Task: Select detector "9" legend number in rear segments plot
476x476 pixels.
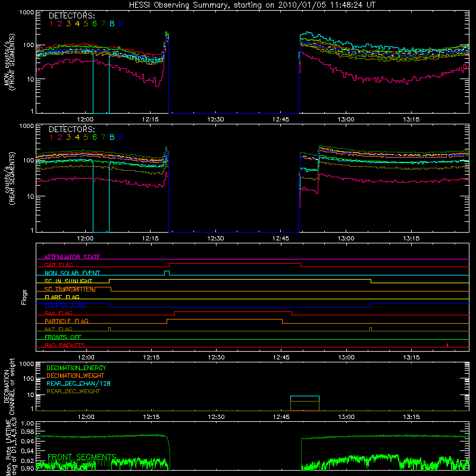Action: (x=121, y=137)
